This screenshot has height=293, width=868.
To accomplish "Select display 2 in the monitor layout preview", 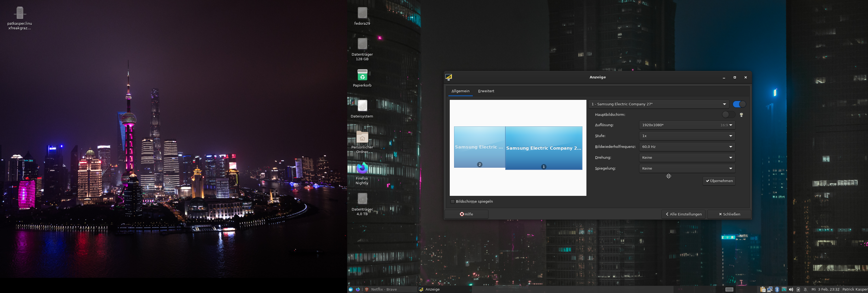I will [479, 147].
